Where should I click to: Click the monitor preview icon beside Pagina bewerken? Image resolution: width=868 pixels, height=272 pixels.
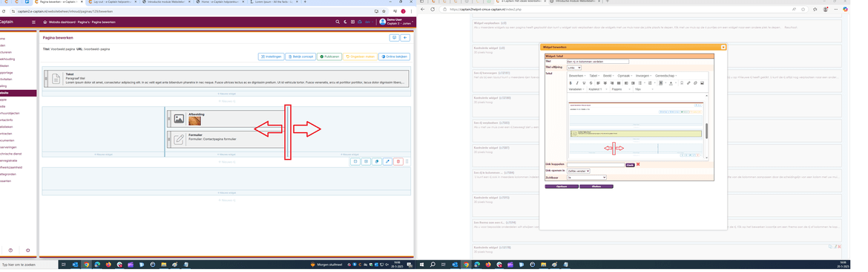pyautogui.click(x=394, y=38)
